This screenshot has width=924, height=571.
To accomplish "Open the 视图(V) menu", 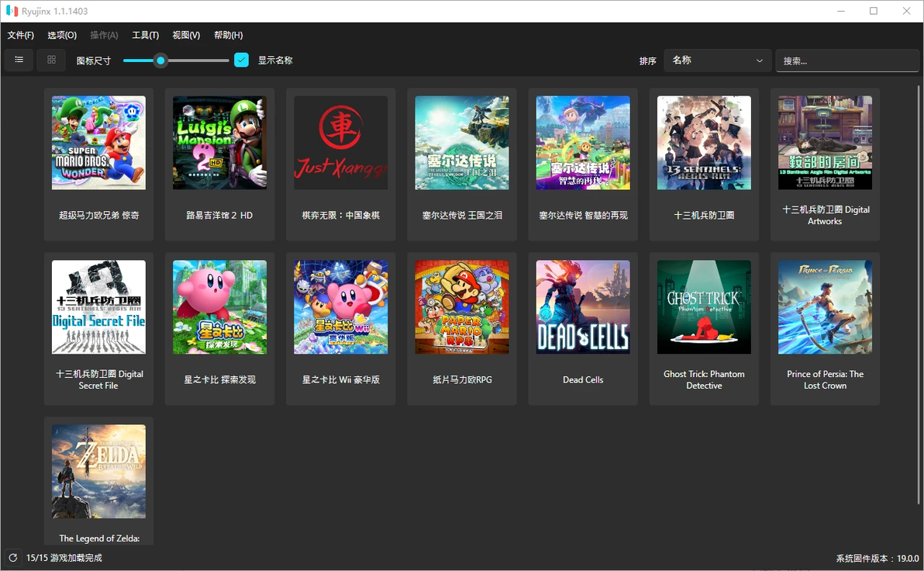I will (x=185, y=35).
